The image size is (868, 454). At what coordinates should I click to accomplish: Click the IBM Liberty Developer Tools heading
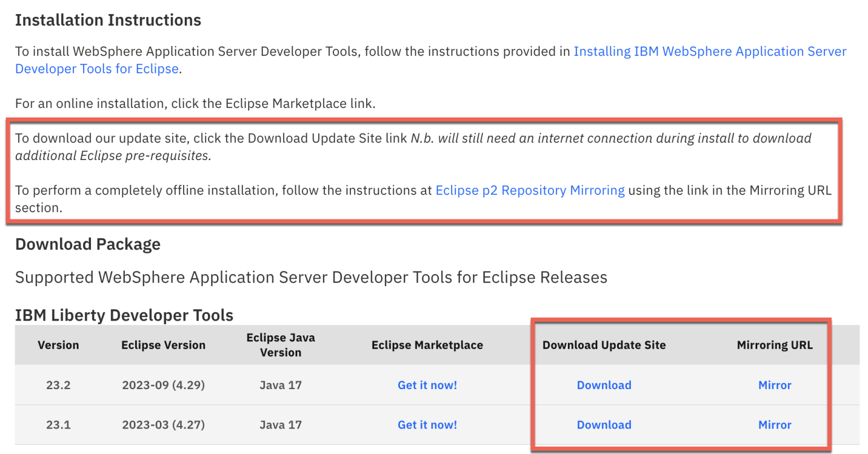(x=124, y=315)
